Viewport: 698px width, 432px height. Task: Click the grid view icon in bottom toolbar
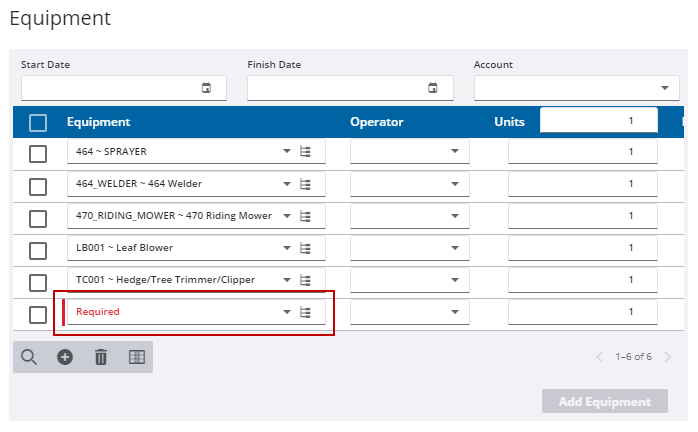coord(137,357)
